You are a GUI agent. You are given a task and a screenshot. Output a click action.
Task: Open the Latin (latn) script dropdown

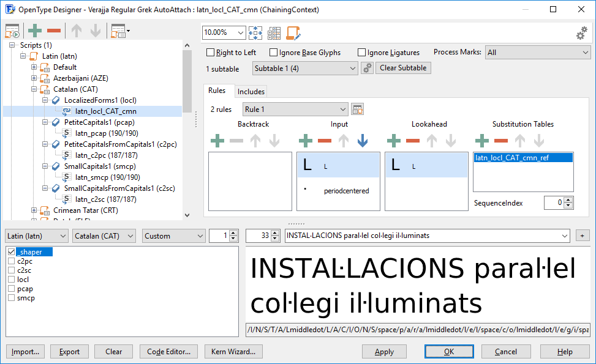tap(37, 236)
